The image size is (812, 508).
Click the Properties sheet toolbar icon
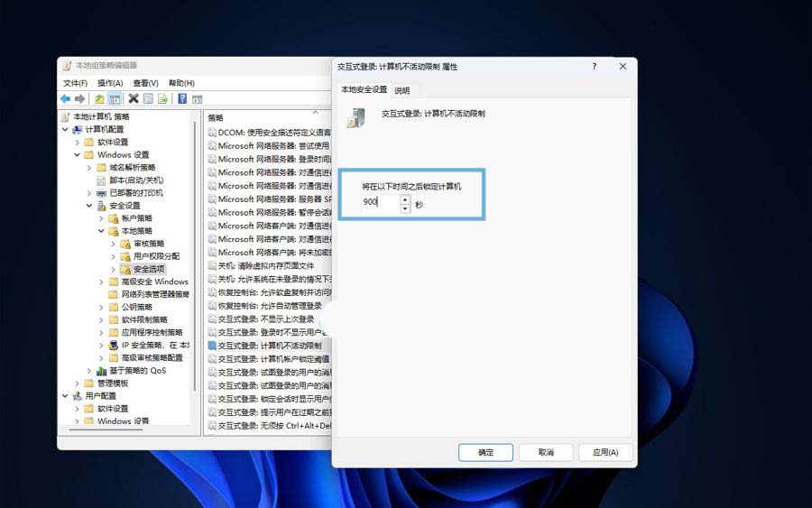pos(148,98)
